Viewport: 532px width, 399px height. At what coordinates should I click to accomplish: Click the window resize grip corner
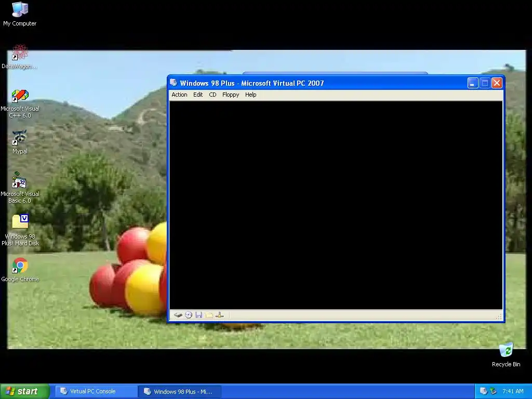[x=499, y=317]
